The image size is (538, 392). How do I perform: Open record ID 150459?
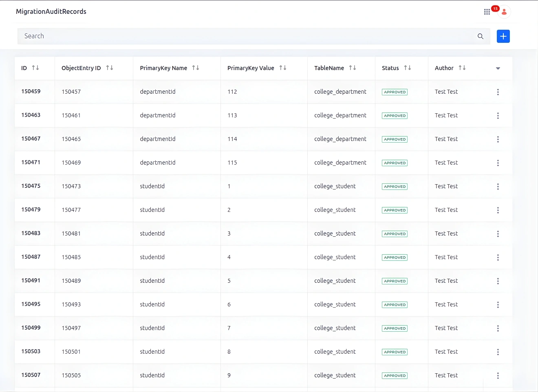[x=31, y=91]
